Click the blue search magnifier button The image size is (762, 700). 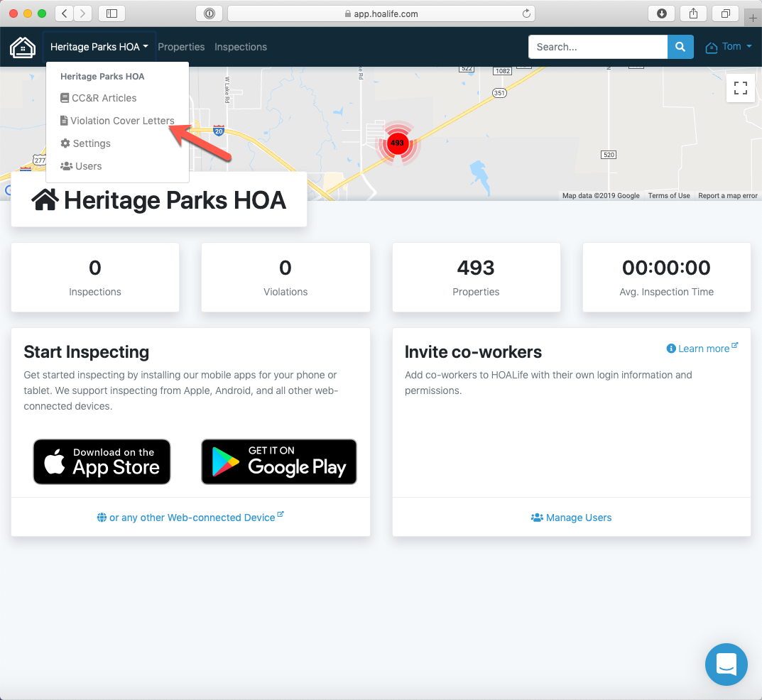pyautogui.click(x=680, y=47)
